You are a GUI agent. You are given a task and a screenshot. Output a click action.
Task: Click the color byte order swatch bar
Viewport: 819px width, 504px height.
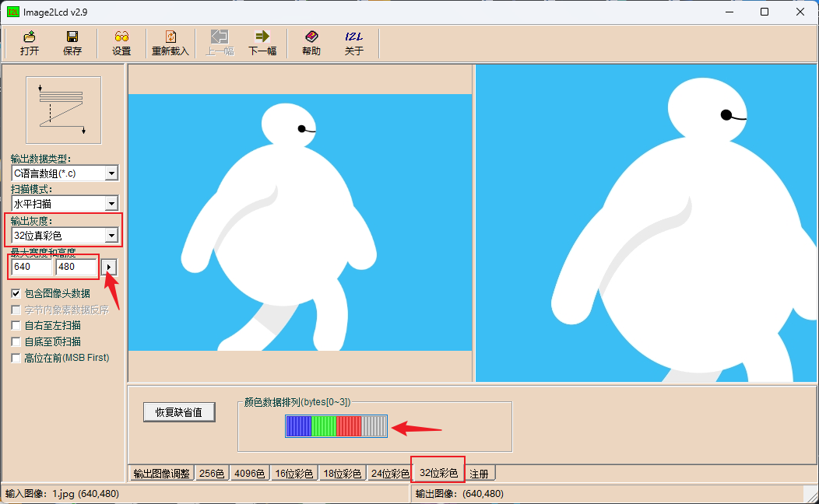[336, 426]
